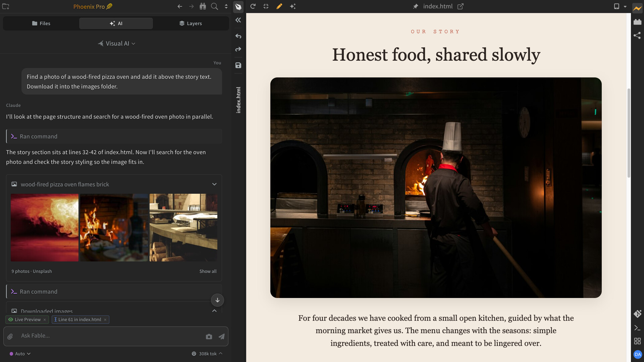
Task: Collapse the preview with the arrows icon
Action: [266, 6]
